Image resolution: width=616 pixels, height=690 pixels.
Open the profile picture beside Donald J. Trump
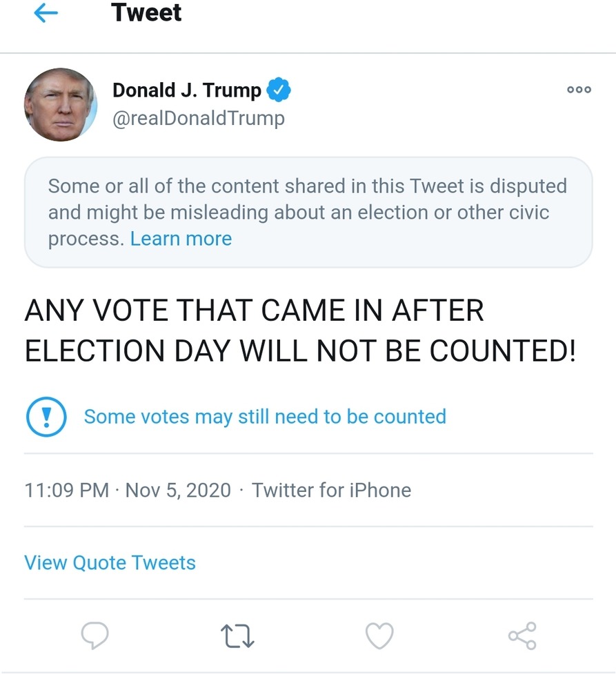[61, 105]
